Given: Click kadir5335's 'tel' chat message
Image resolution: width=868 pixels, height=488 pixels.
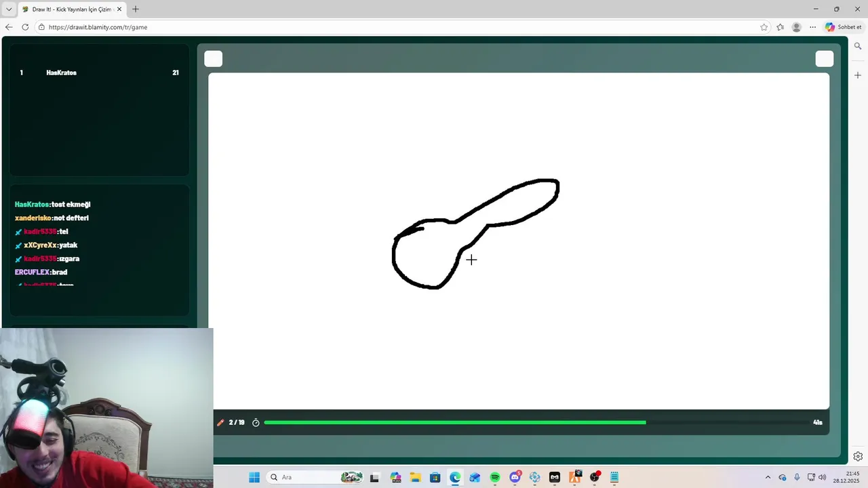Looking at the screenshot, I should (x=64, y=231).
